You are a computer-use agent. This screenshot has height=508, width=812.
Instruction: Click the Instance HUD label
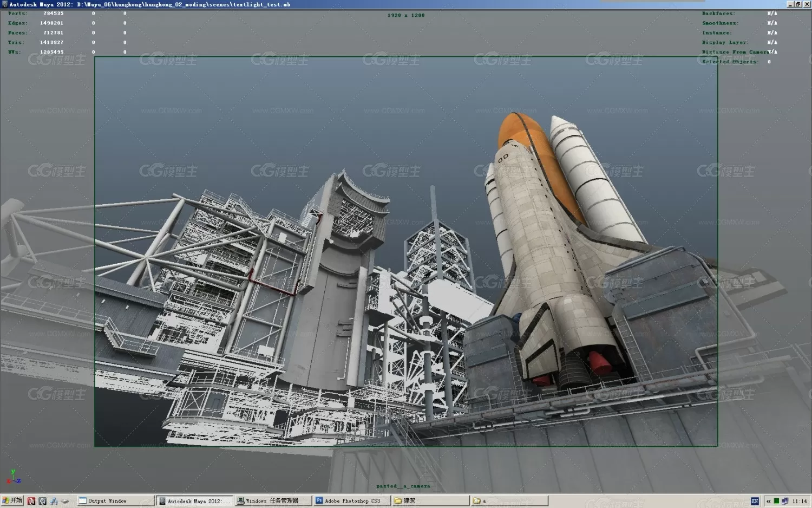click(x=717, y=33)
